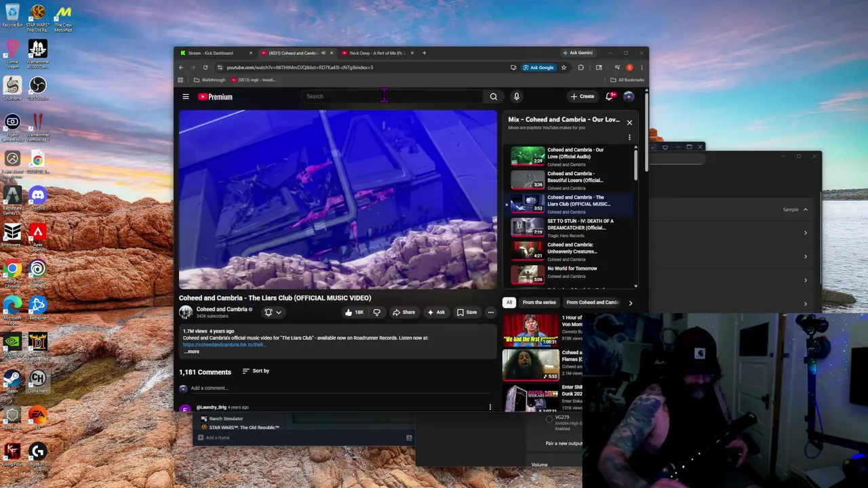Open the YouTube account avatar menu
This screenshot has width=868, height=488.
629,96
